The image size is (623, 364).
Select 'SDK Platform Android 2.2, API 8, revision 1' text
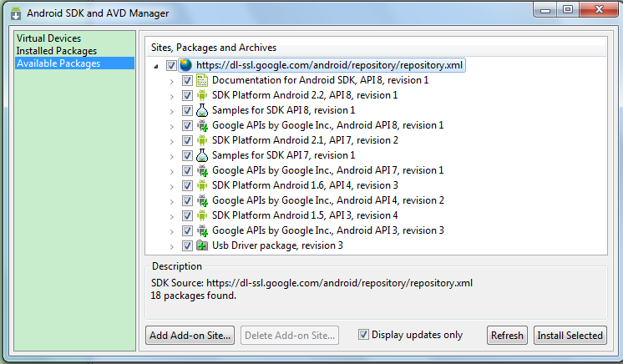pos(305,95)
